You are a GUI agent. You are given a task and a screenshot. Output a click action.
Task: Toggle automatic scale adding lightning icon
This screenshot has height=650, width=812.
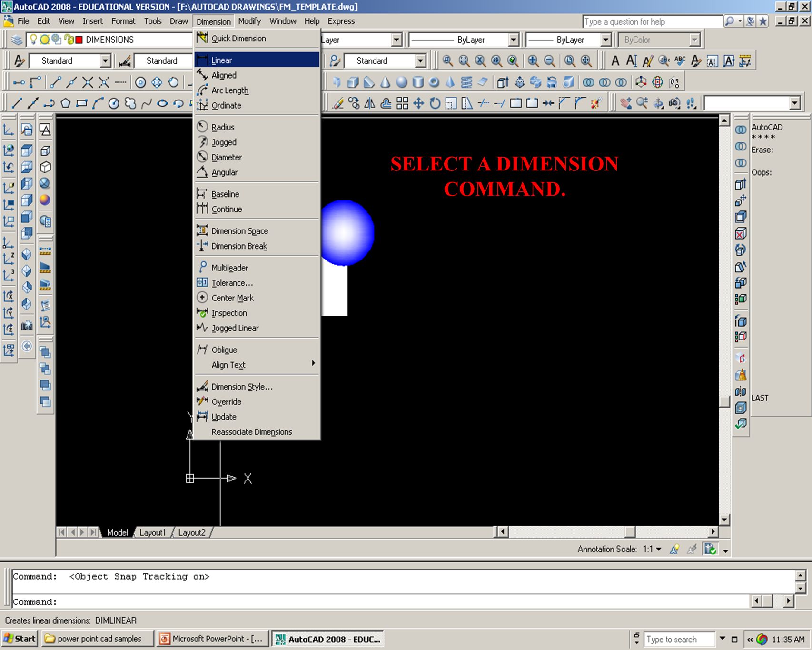tap(692, 549)
